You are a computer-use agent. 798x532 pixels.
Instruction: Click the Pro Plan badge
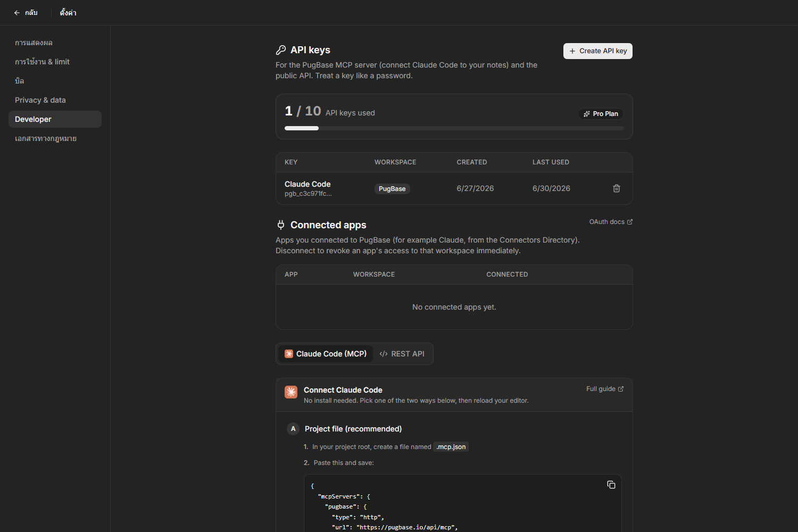tap(601, 114)
